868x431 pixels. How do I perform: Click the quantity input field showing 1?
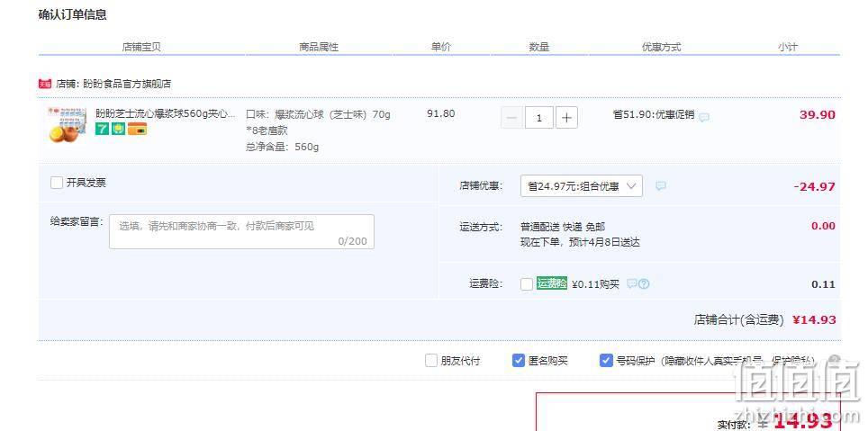click(539, 118)
